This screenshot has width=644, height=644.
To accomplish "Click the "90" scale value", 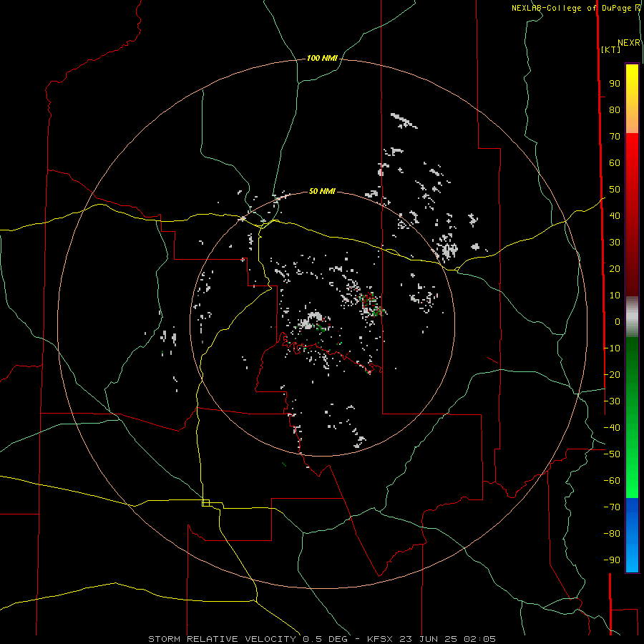I will click(x=615, y=84).
